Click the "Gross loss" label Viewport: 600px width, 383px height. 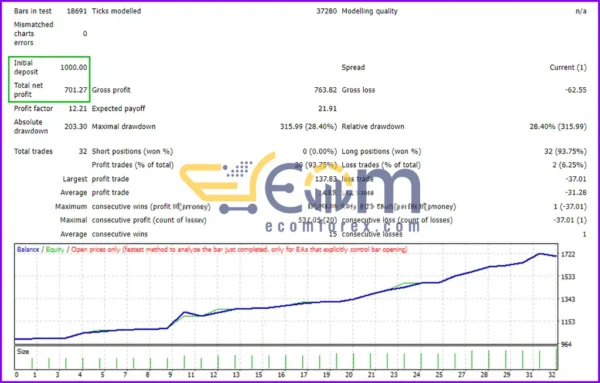pos(358,90)
